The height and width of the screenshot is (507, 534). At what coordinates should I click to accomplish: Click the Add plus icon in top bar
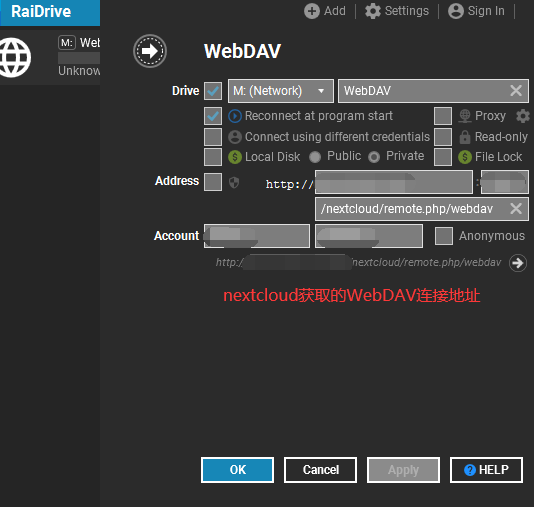coord(312,11)
